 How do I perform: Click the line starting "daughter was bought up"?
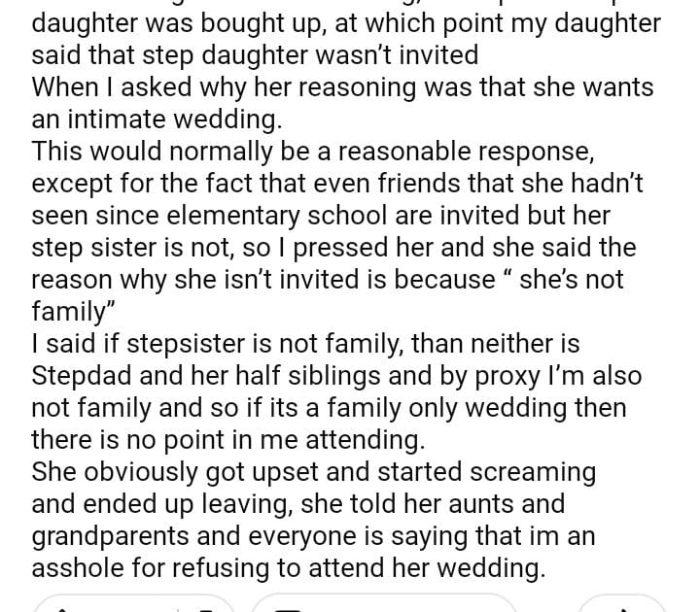[347, 19]
